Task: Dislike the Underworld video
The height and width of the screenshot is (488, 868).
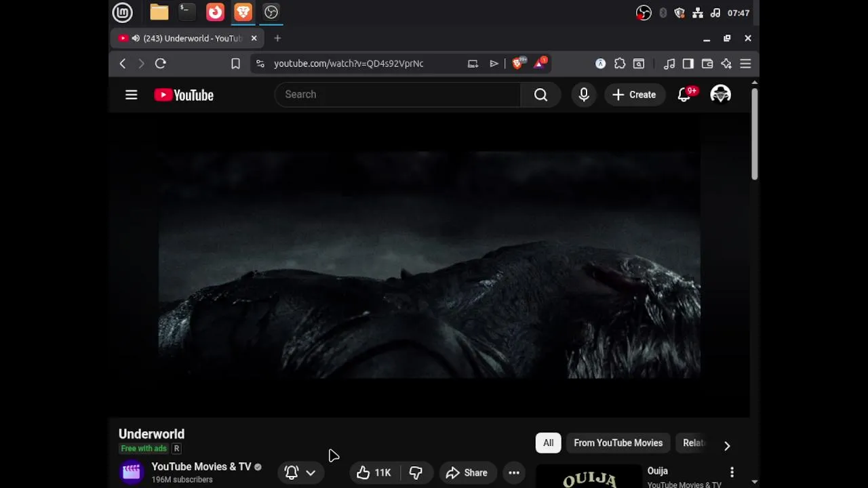Action: coord(416,473)
